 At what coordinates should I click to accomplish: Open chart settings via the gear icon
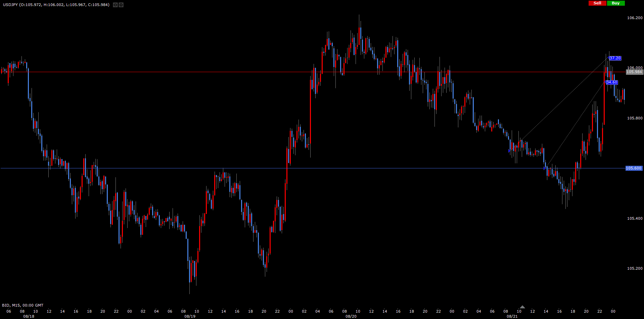121,5
